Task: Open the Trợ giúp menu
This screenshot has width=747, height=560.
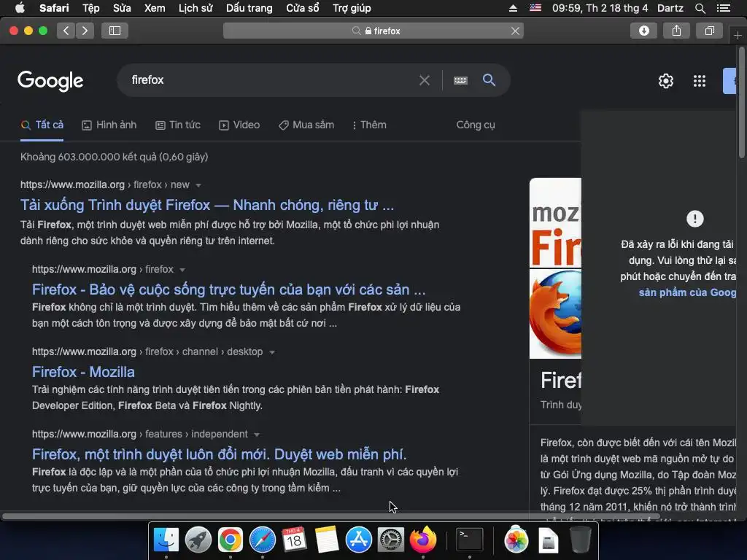Action: [352, 8]
